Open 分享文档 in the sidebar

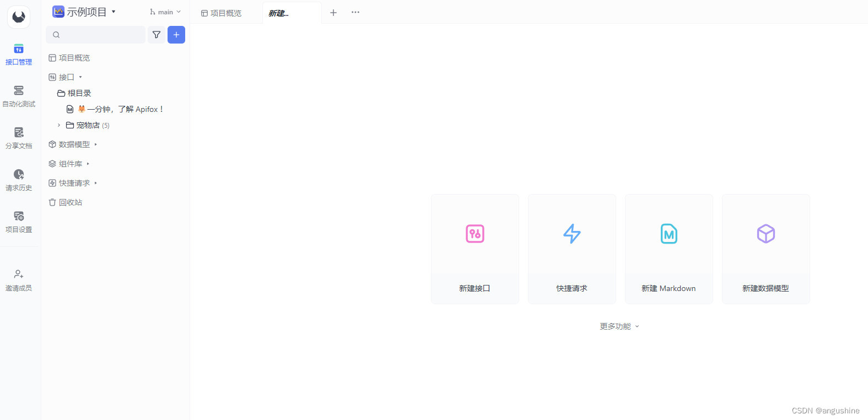point(19,138)
